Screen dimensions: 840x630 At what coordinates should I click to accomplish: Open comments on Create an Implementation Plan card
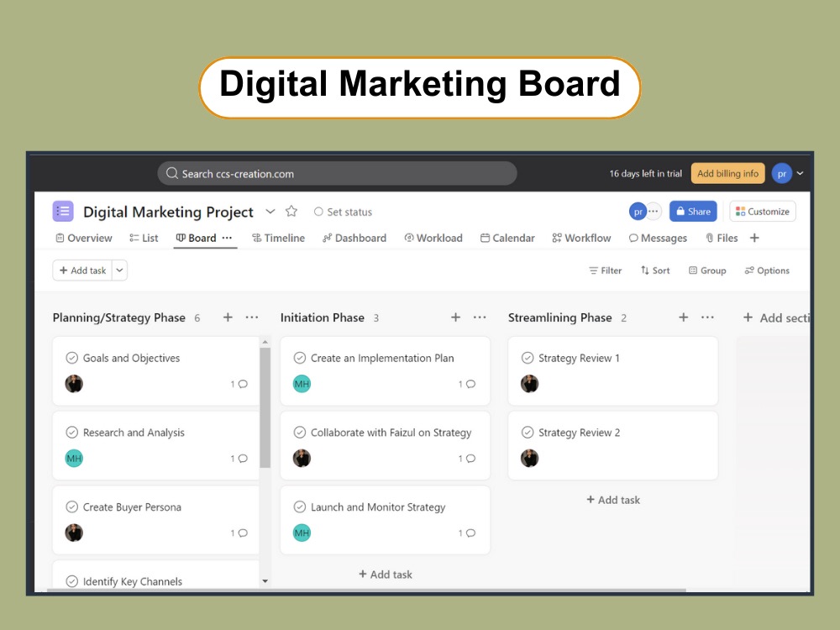click(x=467, y=384)
